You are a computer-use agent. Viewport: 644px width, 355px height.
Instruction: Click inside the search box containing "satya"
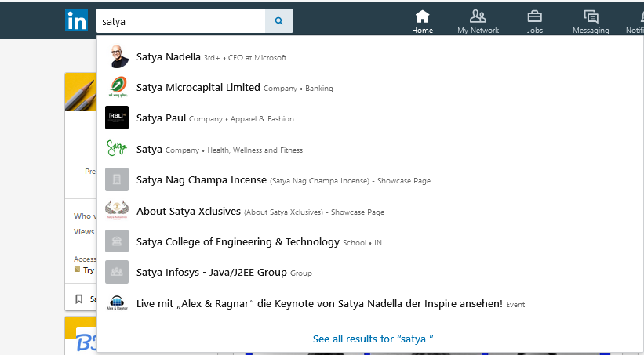(181, 21)
